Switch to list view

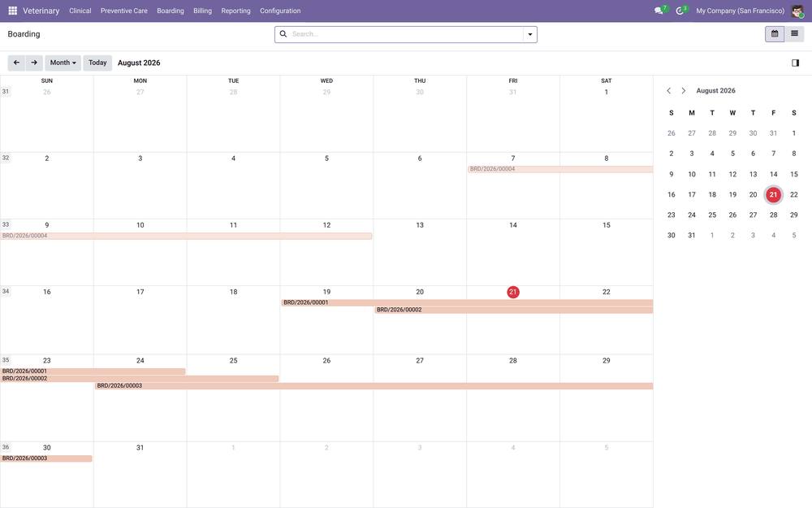click(x=794, y=33)
